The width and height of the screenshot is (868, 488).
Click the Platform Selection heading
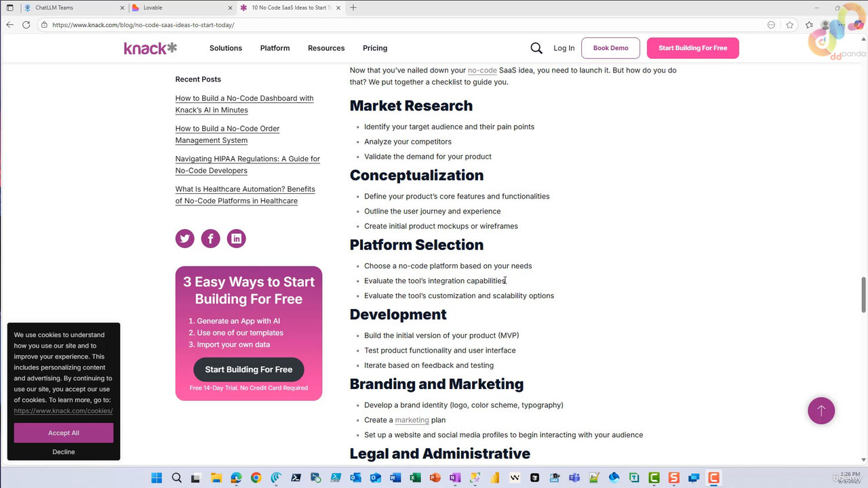416,245
